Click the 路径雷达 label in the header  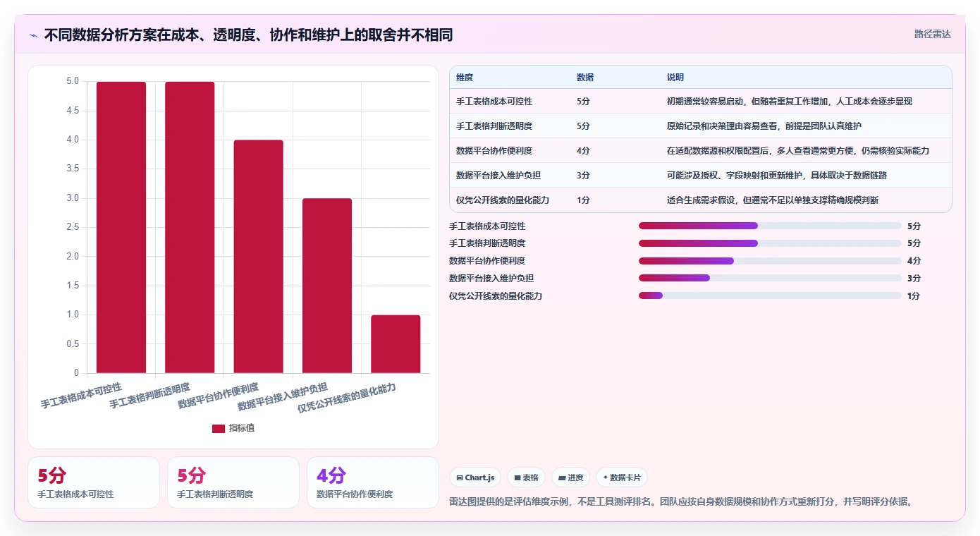point(933,34)
